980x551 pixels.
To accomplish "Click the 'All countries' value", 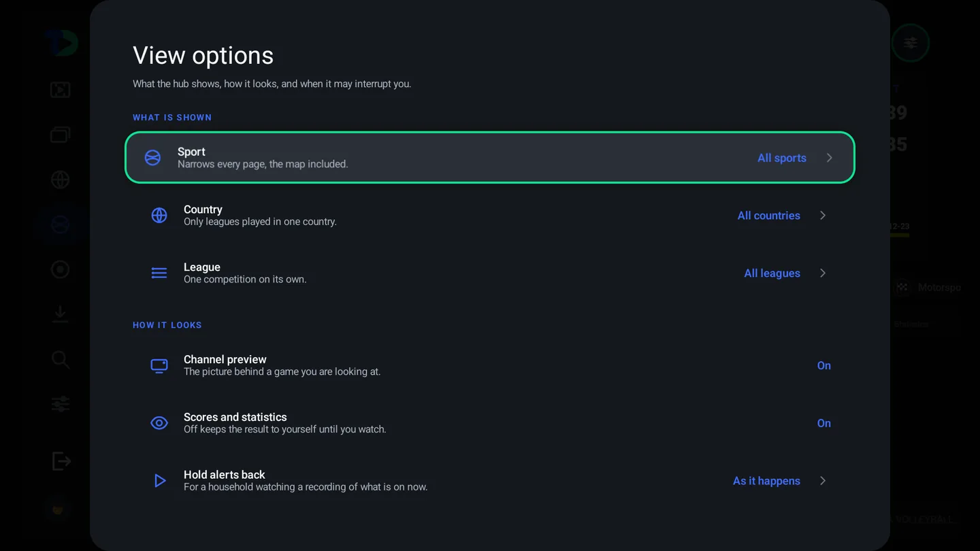I will click(769, 216).
